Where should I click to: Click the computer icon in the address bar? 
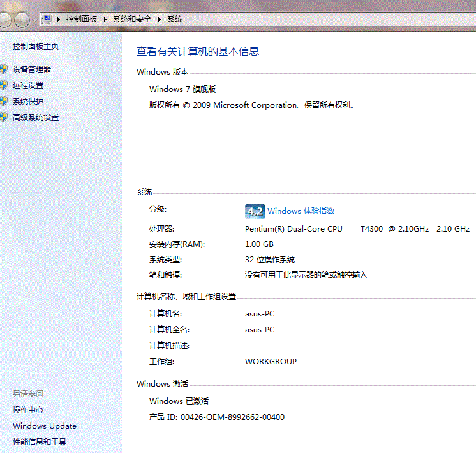coord(47,19)
